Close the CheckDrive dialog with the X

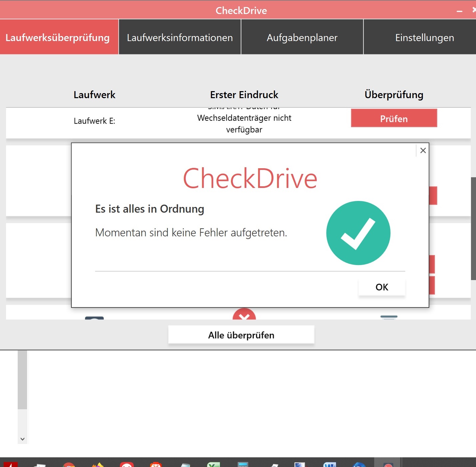coord(423,151)
